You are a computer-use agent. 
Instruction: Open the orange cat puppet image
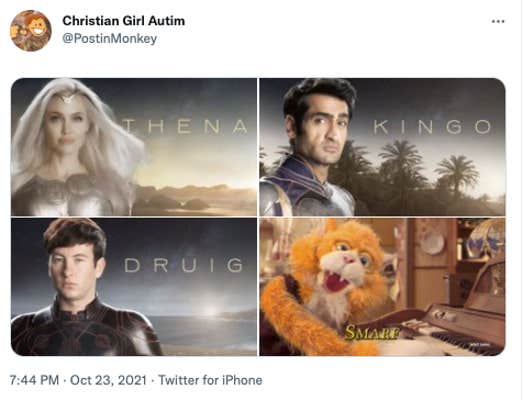(382, 287)
